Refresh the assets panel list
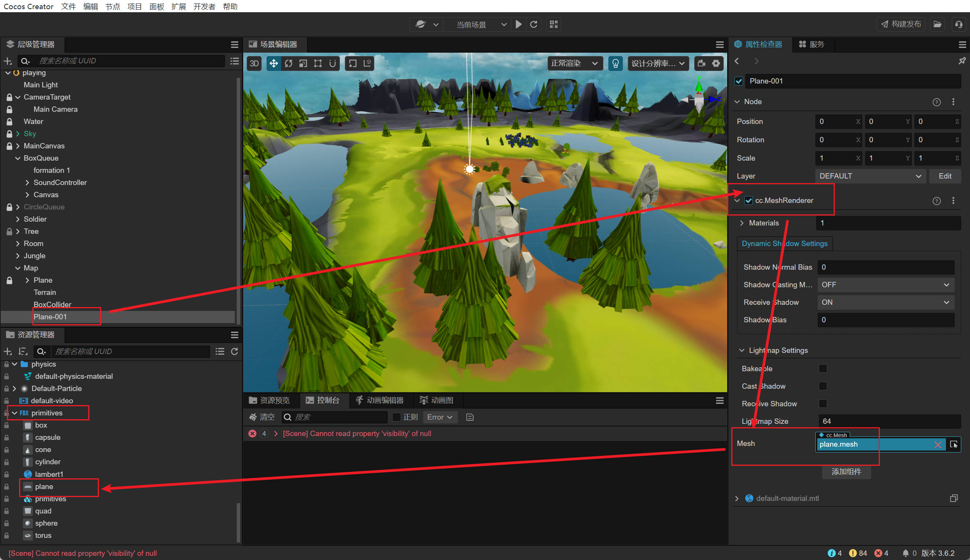The width and height of the screenshot is (970, 560). pos(234,351)
